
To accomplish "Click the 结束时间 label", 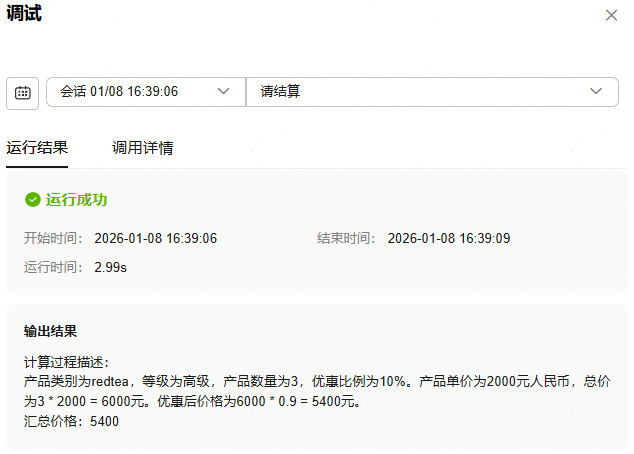I will pos(347,238).
